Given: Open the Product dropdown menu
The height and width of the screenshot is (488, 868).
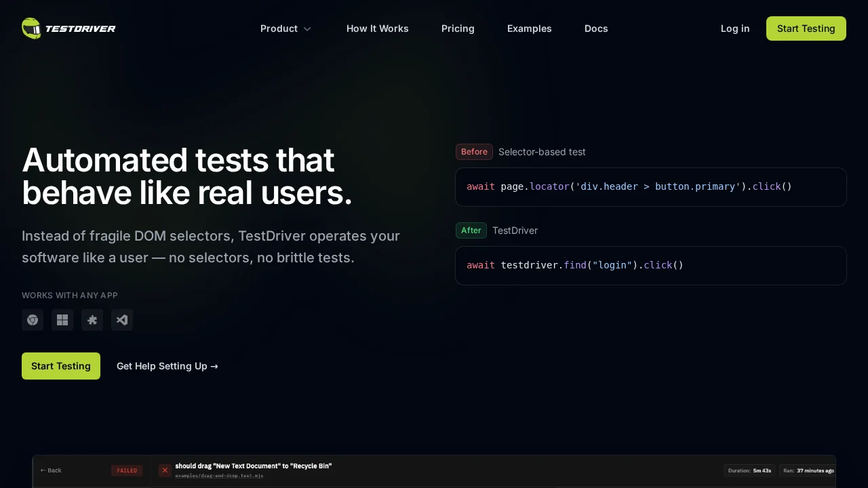Looking at the screenshot, I should pos(285,28).
